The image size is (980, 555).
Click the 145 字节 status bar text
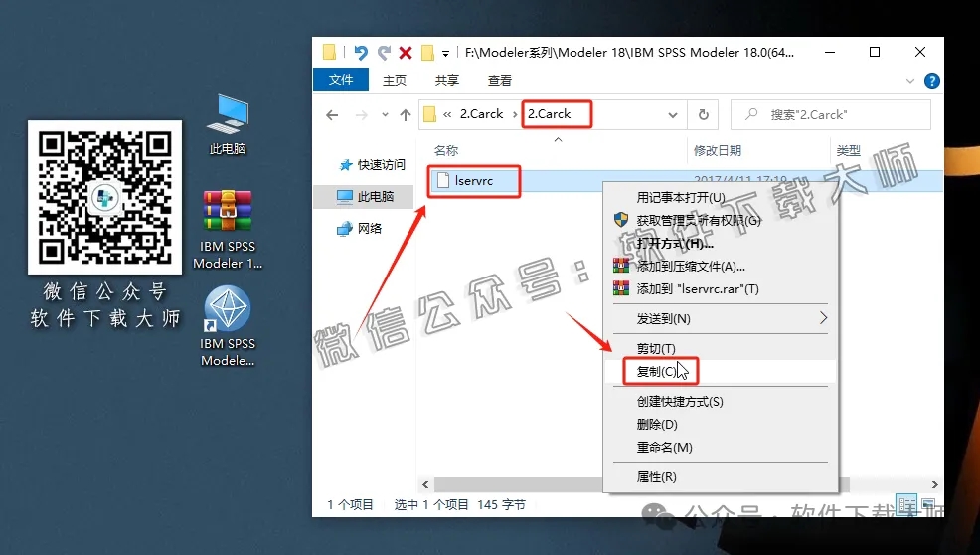coord(501,505)
